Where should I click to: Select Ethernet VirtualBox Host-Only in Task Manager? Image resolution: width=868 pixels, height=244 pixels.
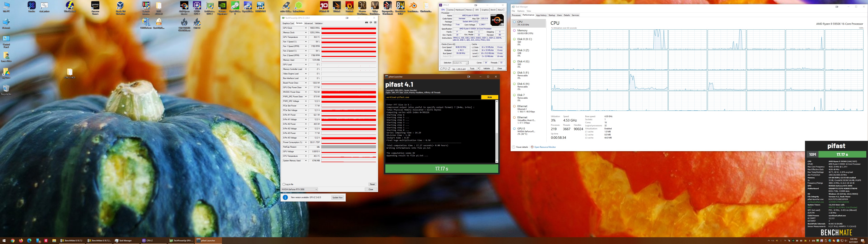[528, 120]
